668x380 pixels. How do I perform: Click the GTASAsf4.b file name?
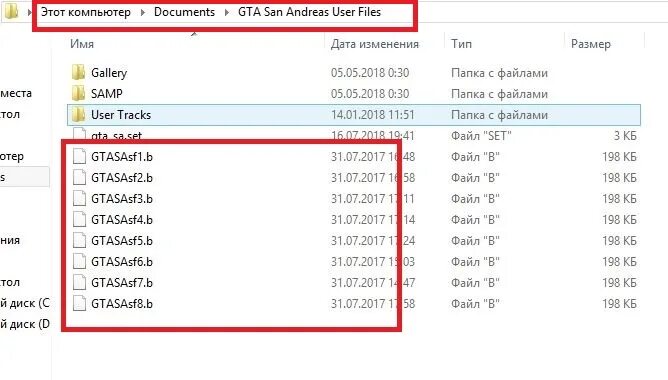[x=122, y=220]
